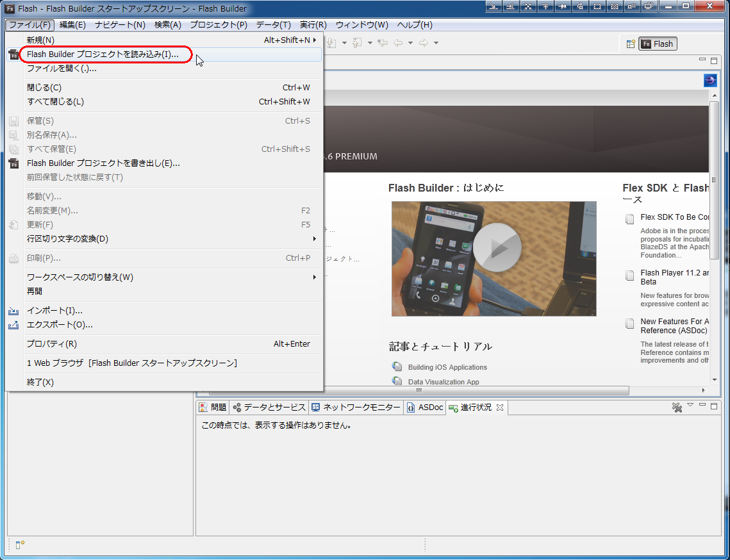This screenshot has height=560, width=730.
Task: Minimize the editor area panel
Action: (x=703, y=60)
